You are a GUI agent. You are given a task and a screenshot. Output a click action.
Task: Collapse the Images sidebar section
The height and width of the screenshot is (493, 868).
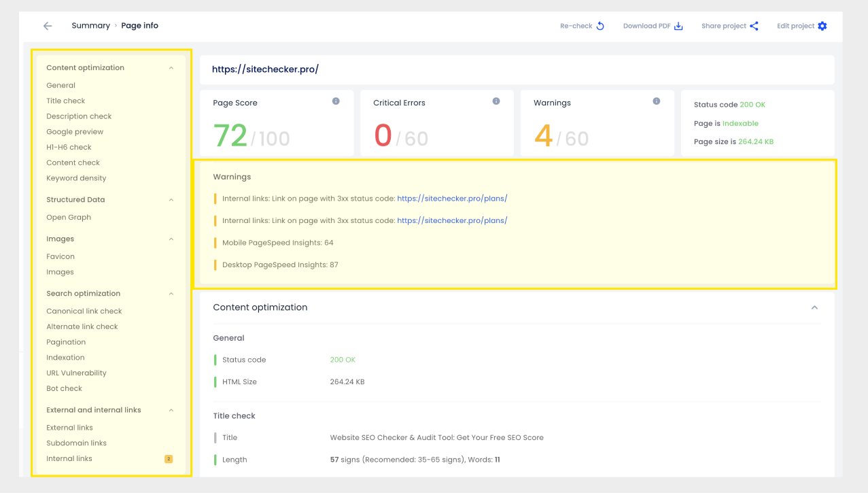pos(171,239)
